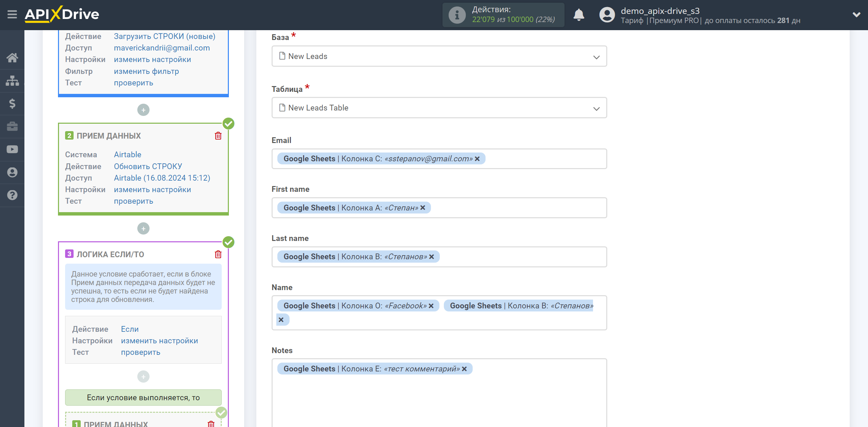868x427 pixels.
Task: Open the hamburger menu in top-left corner
Action: pyautogui.click(x=12, y=15)
